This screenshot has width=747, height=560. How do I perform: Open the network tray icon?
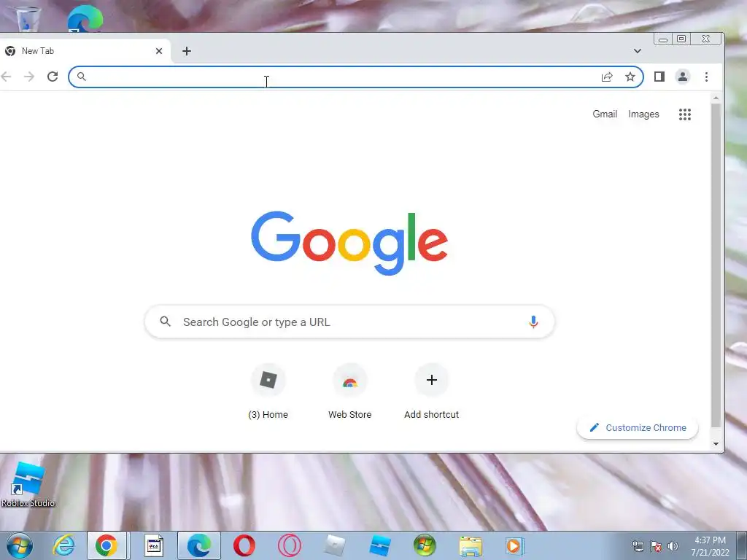[638, 546]
